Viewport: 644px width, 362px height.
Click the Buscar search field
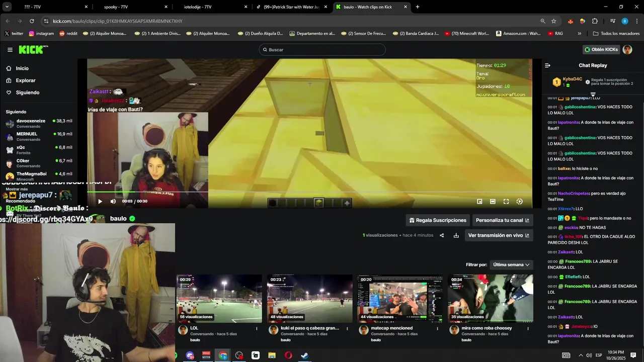[x=322, y=50]
